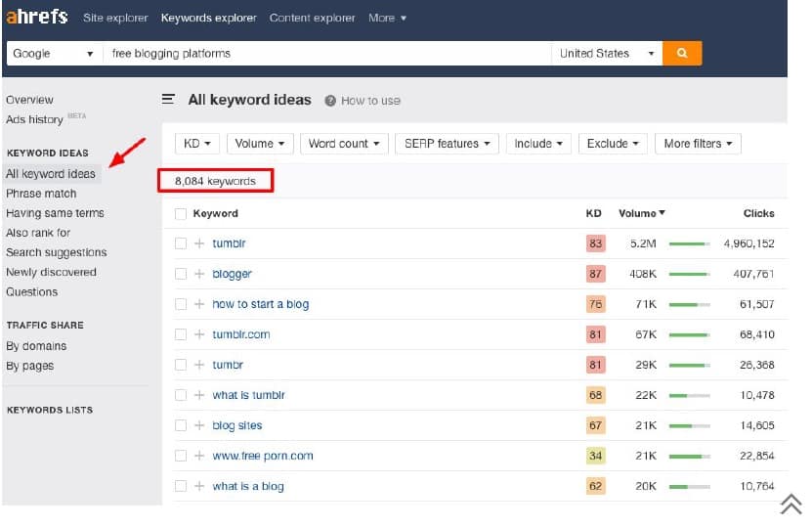The image size is (812, 528).
Task: Open the KD filter dropdown
Action: 197,144
